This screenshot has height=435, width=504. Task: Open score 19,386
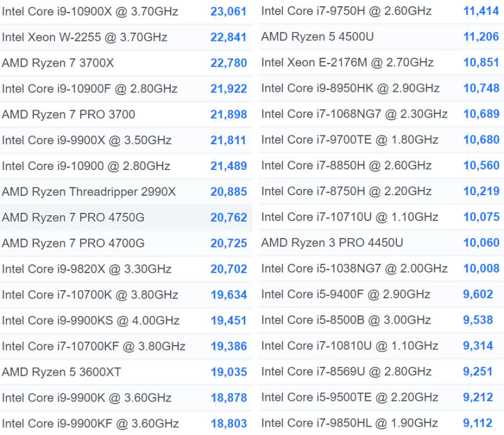click(229, 346)
